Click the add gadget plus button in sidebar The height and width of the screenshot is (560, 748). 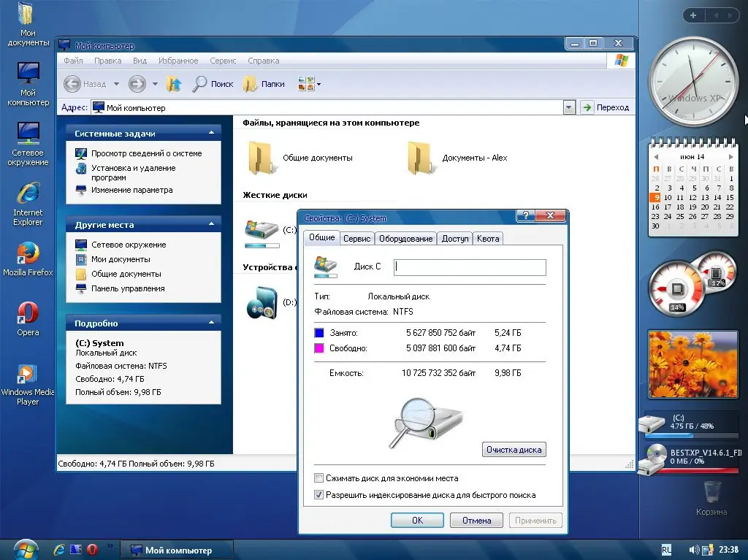[x=693, y=15]
